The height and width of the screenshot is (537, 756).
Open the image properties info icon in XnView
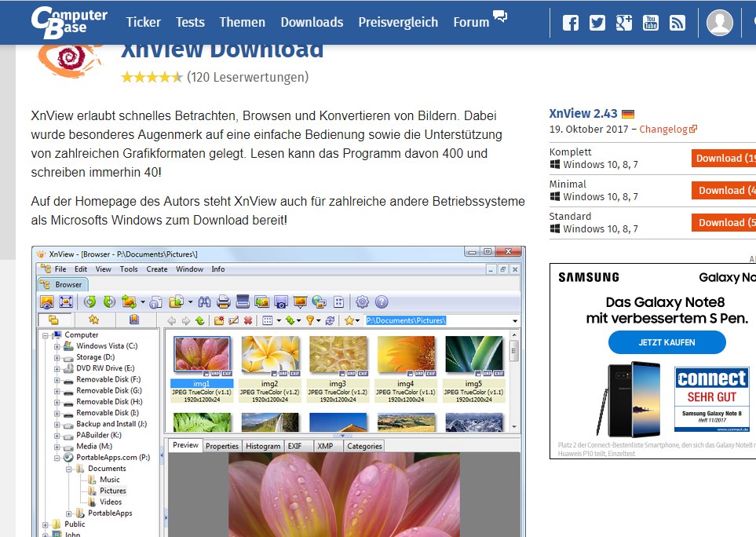pos(155,302)
